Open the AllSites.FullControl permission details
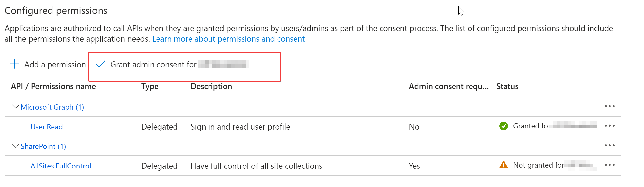Image resolution: width=644 pixels, height=187 pixels. 61,166
